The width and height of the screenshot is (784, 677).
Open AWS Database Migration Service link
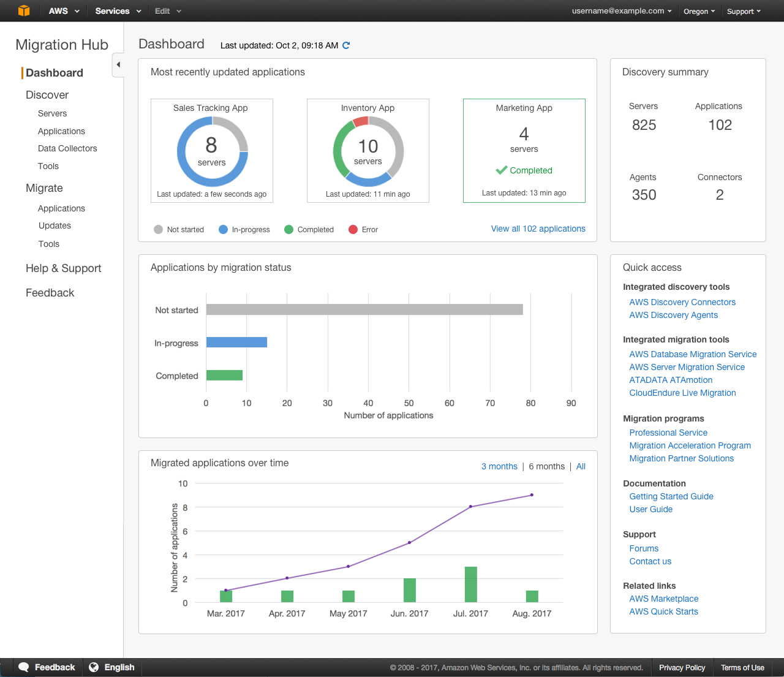[693, 354]
